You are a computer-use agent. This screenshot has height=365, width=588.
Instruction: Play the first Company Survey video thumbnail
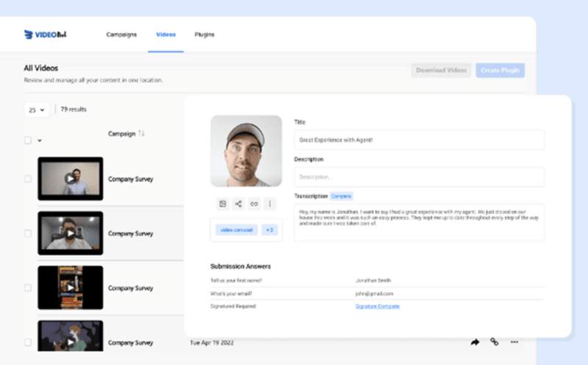tap(70, 179)
